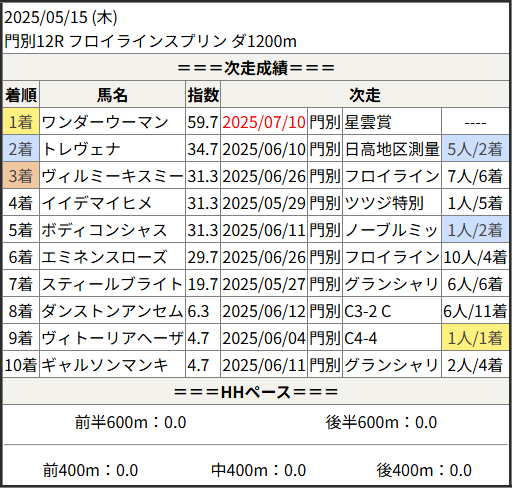Click the yellow 1人/1着 result cell
The height and width of the screenshot is (488, 512).
point(475,338)
